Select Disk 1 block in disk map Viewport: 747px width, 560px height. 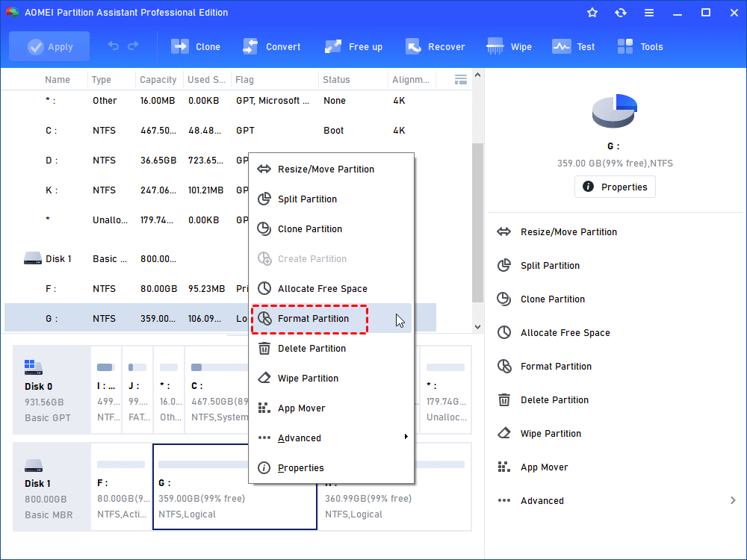pyautogui.click(x=52, y=487)
